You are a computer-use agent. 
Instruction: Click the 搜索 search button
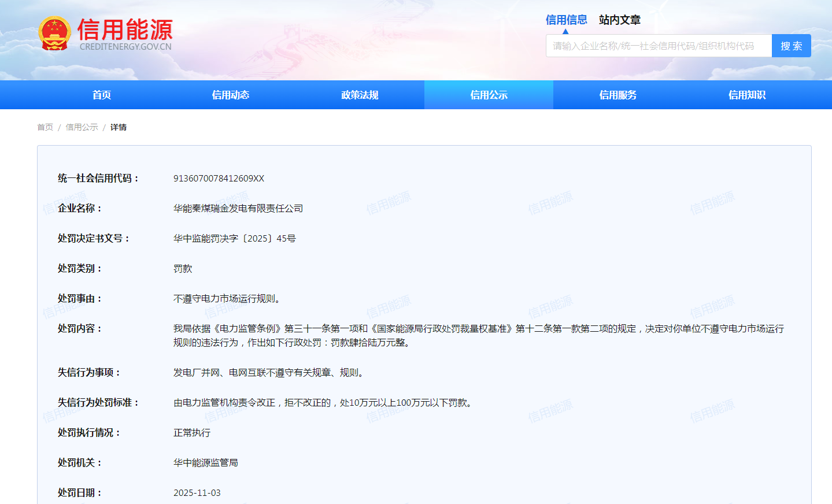tap(791, 45)
